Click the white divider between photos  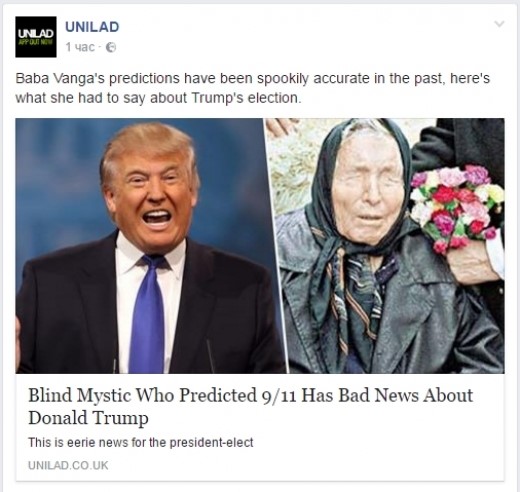[x=278, y=246]
